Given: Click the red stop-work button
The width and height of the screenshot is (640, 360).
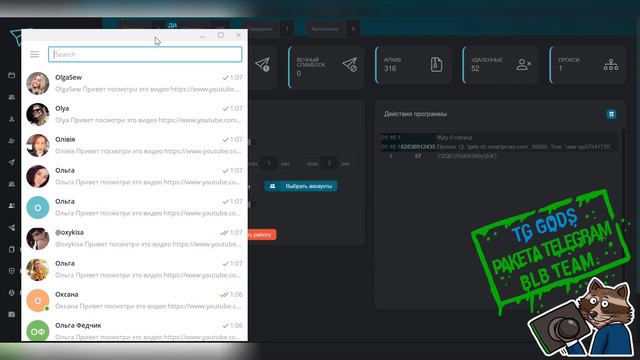Looking at the screenshot, I should pos(262,235).
